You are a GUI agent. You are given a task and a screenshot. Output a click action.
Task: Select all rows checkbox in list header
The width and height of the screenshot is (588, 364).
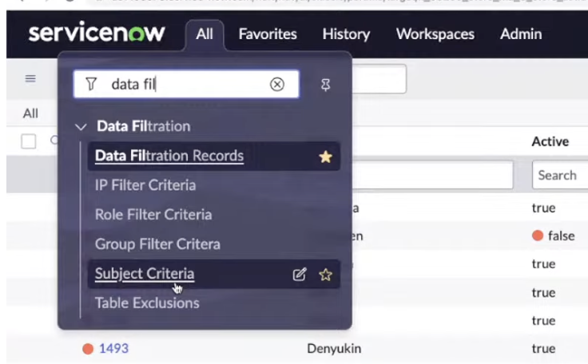tap(29, 142)
